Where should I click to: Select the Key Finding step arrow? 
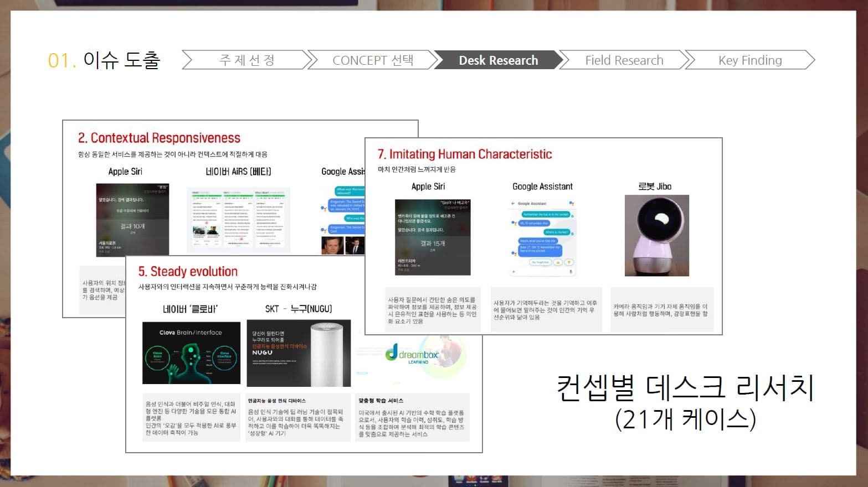tap(750, 60)
